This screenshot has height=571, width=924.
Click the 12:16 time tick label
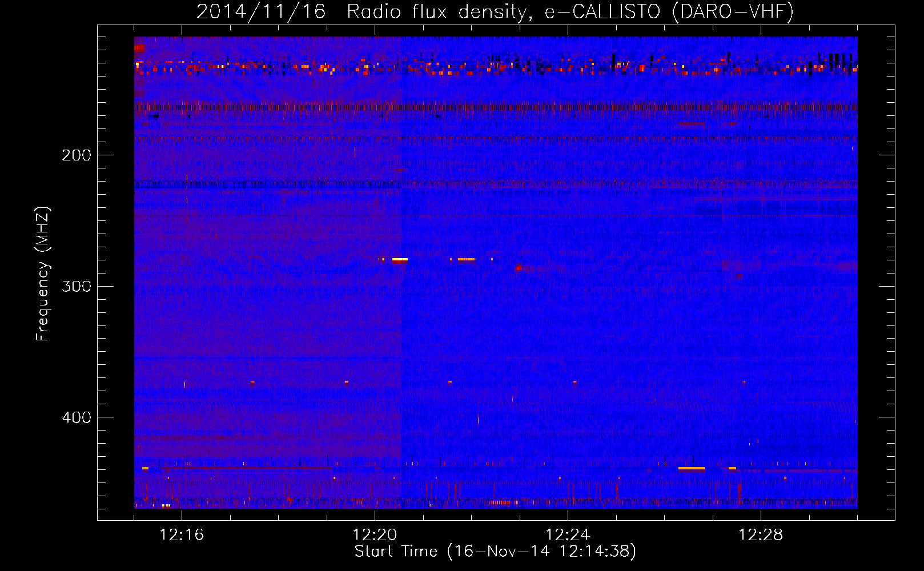coord(182,535)
